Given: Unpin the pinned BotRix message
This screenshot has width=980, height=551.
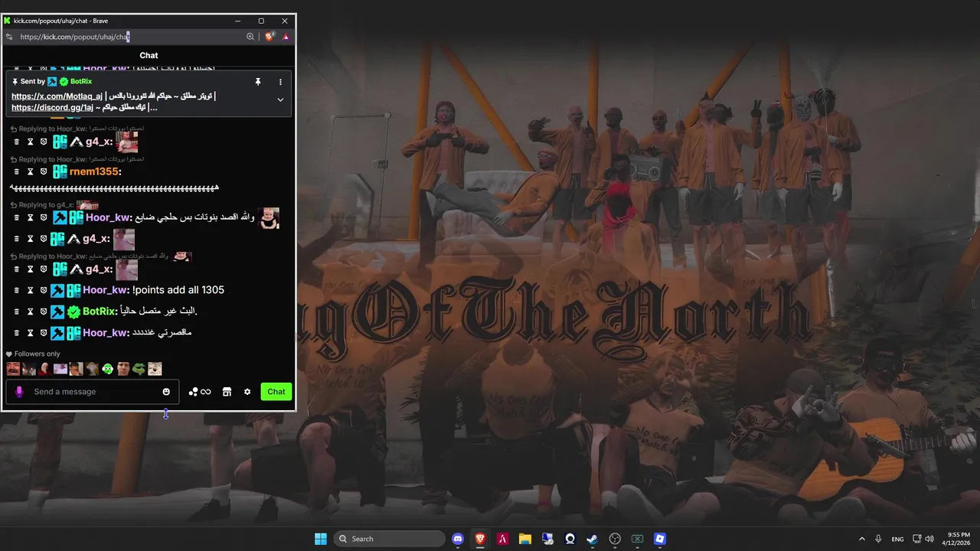Looking at the screenshot, I should [258, 82].
